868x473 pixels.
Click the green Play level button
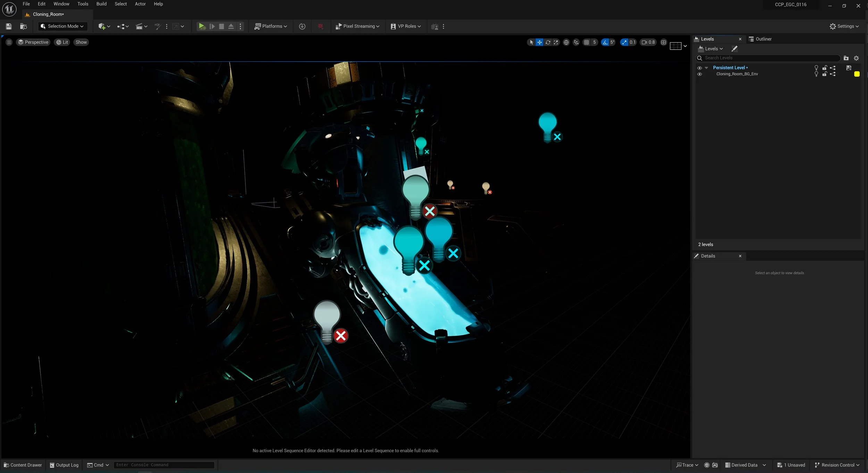[201, 26]
